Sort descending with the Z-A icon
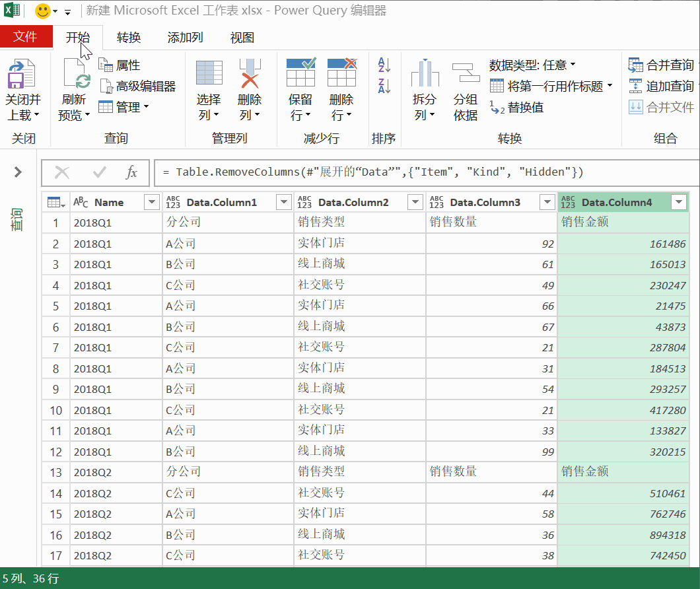Screen dimensions: 700x589 point(384,86)
